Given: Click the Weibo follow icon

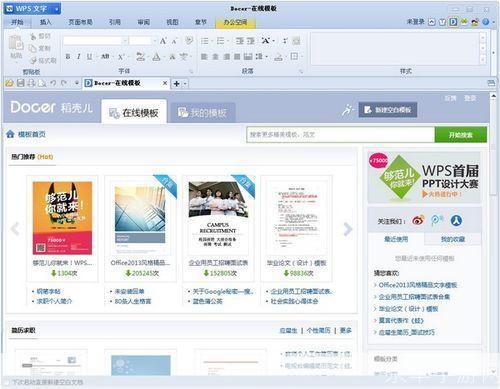Looking at the screenshot, I should coord(418,220).
